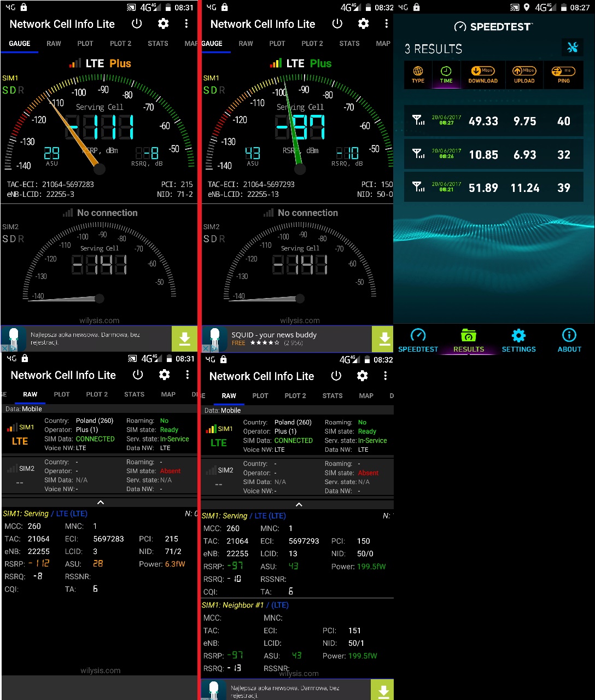Tap the ECI value 5697293 in serving cell
Screen dimensions: 595x700
click(304, 541)
